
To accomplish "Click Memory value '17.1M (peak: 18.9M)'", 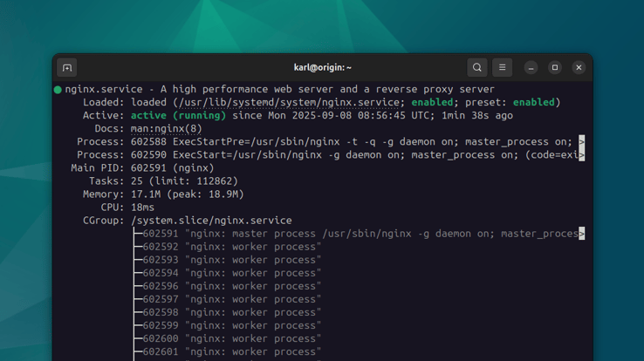I will pyautogui.click(x=188, y=194).
